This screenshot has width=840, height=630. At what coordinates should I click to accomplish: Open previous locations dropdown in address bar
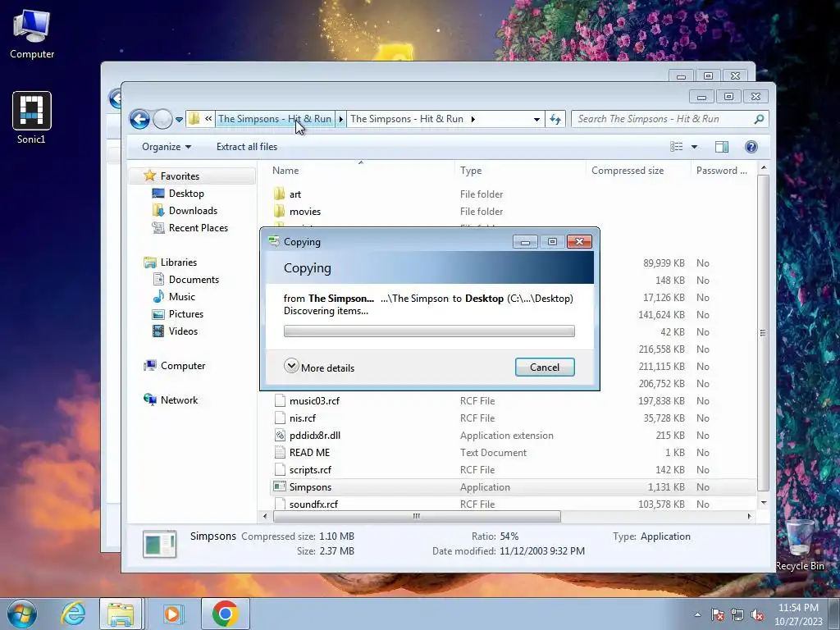coord(536,119)
